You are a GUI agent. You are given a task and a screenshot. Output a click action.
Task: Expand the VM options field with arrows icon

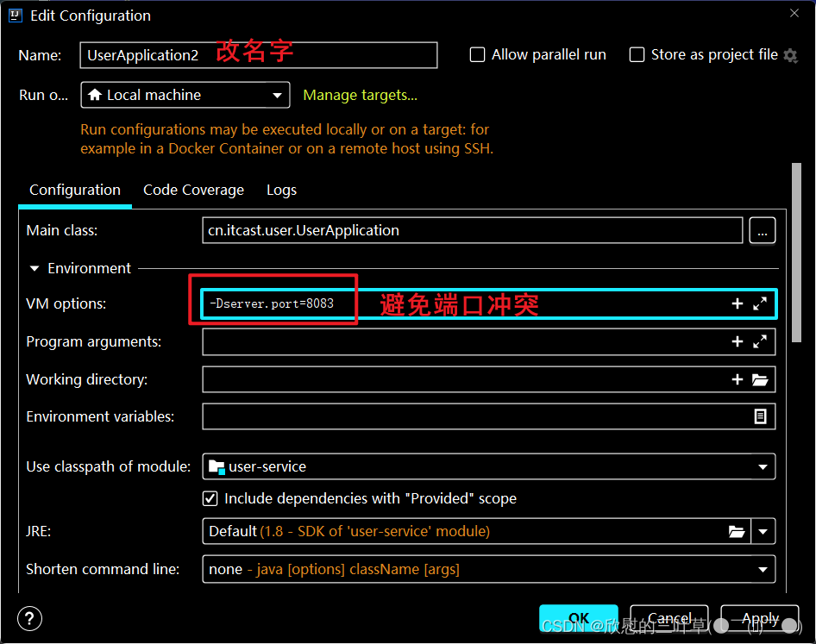(760, 303)
